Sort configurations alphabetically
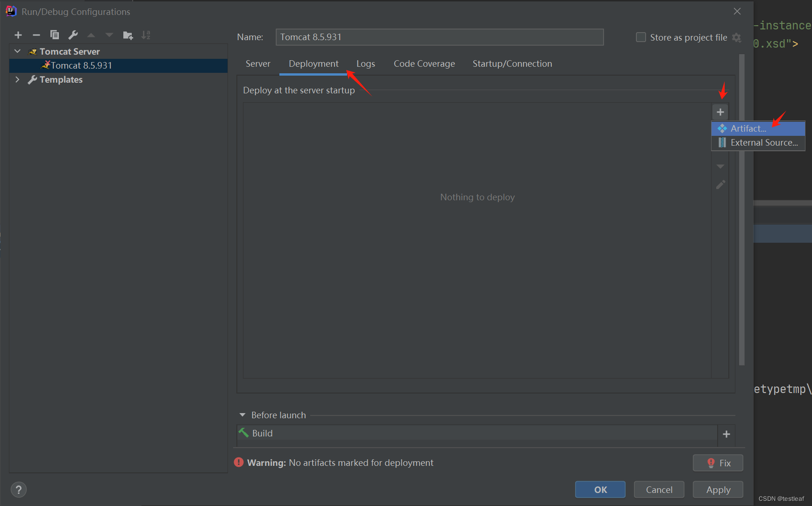Viewport: 812px width, 506px height. click(x=146, y=35)
